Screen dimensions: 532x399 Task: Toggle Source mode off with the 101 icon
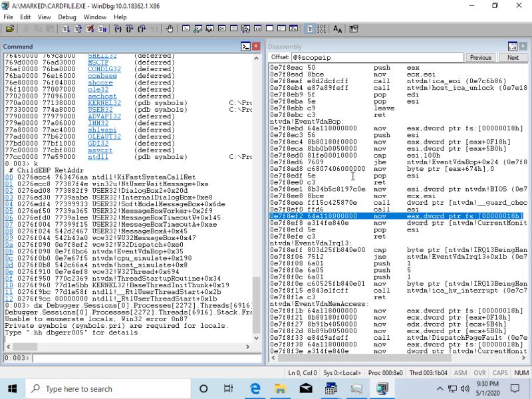(321, 29)
